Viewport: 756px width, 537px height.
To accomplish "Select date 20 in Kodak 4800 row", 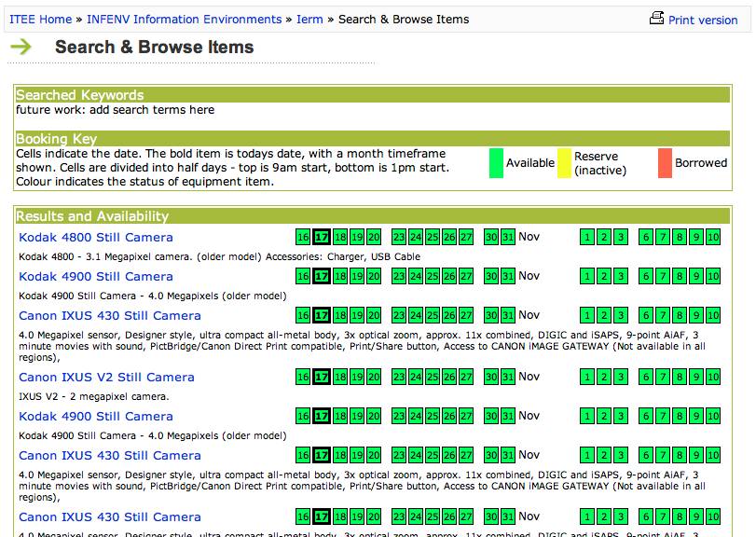I will 374,237.
